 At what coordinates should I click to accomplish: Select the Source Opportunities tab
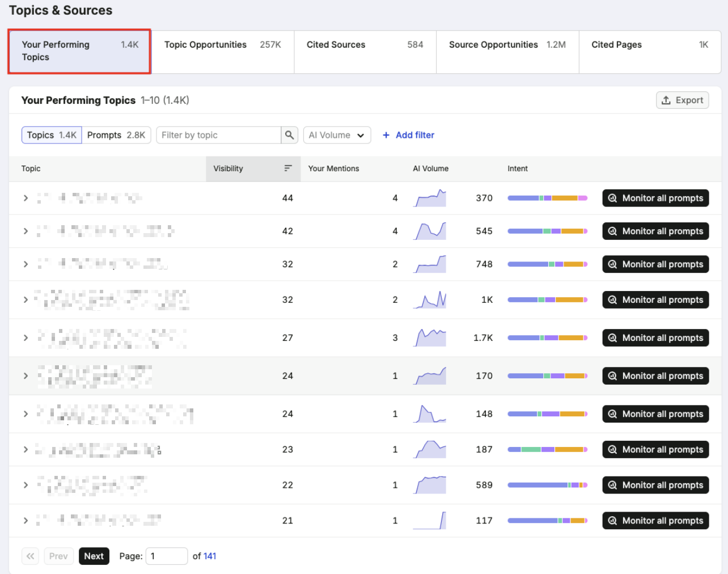[507, 52]
